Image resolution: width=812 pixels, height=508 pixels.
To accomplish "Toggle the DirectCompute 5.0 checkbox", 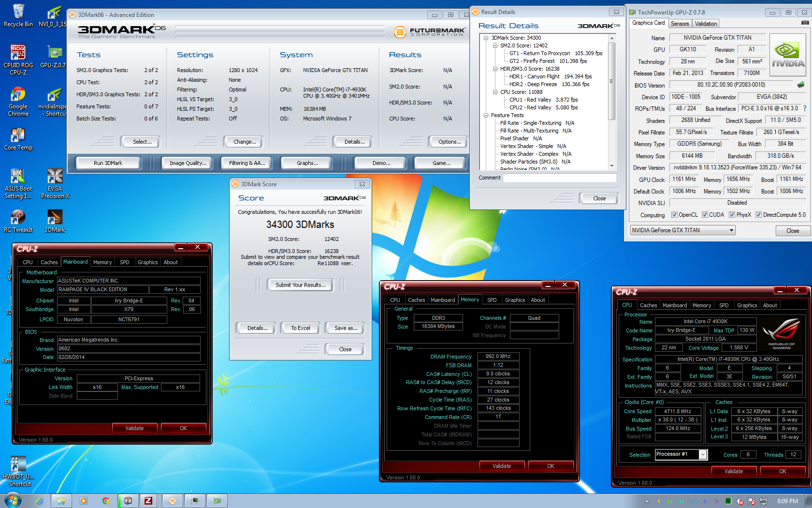I will coord(758,215).
